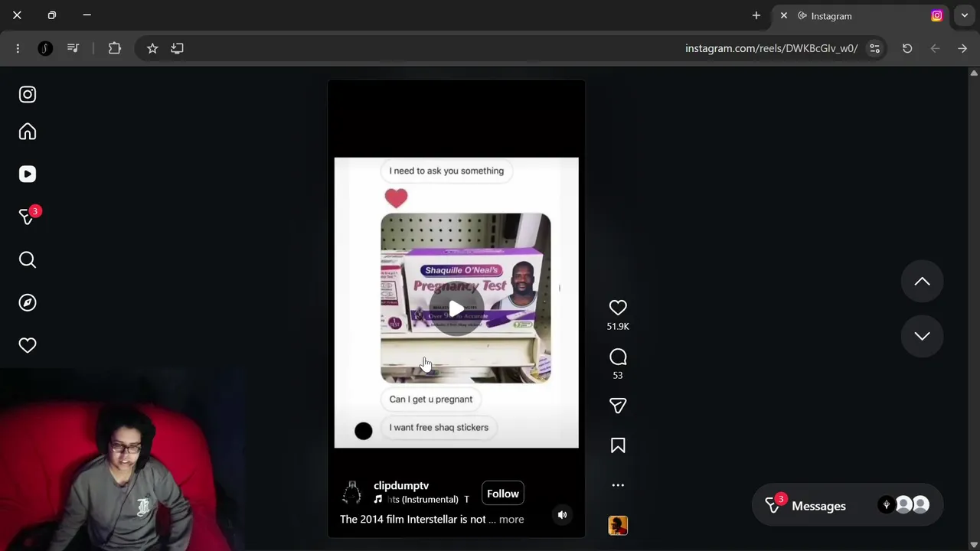Select the Instagram browser tab
Image resolution: width=980 pixels, height=551 pixels.
[x=861, y=15]
